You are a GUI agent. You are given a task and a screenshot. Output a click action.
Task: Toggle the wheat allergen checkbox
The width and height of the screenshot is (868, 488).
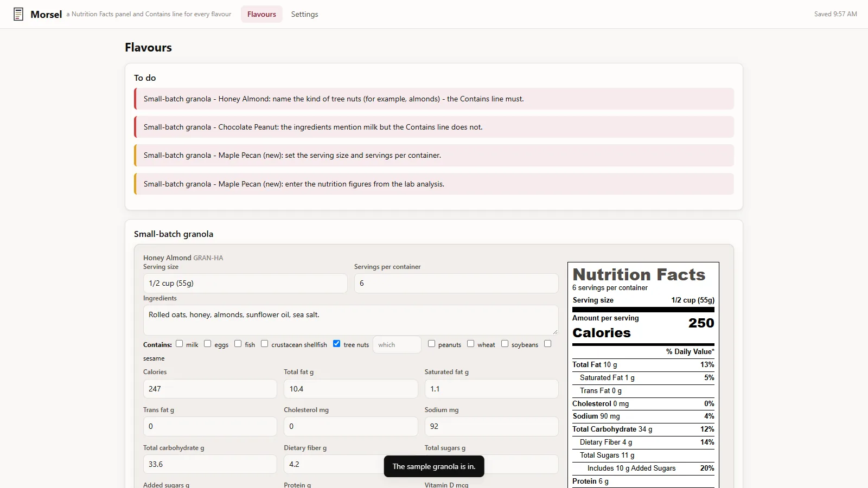pyautogui.click(x=470, y=344)
